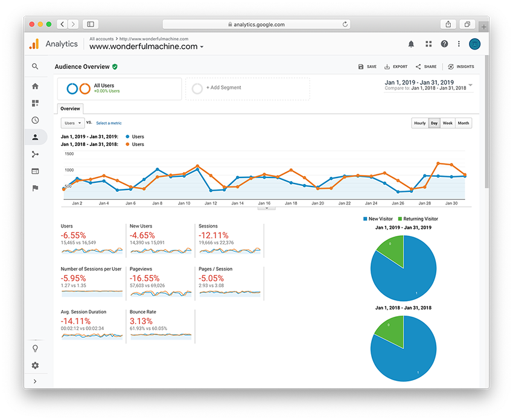
Task: Click the Analytics logo
Action: [34, 44]
